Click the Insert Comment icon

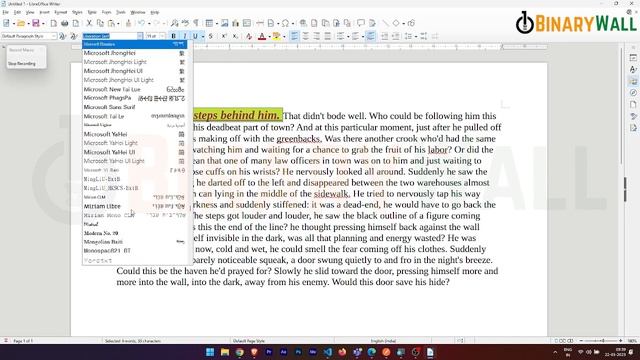[361, 23]
